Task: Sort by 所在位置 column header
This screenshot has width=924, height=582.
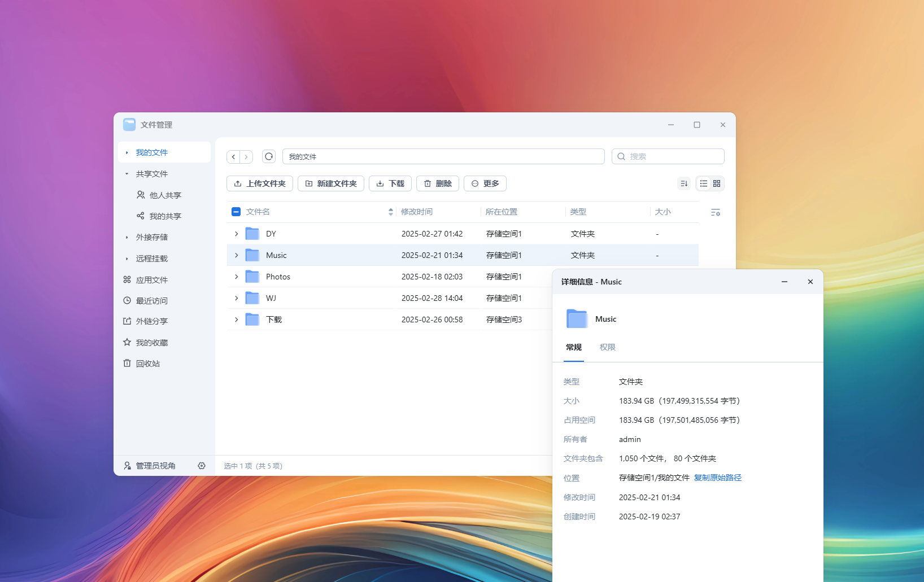Action: pos(502,212)
